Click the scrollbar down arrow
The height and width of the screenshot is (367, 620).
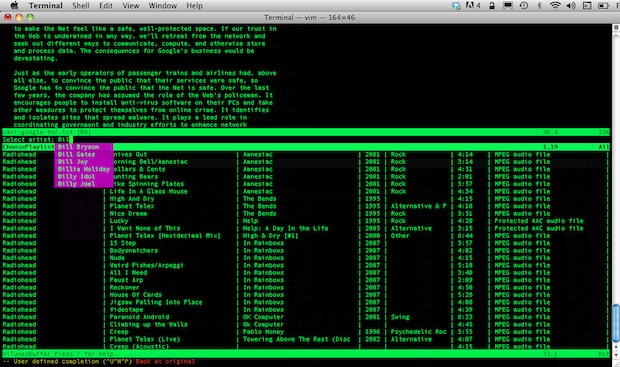[x=616, y=356]
